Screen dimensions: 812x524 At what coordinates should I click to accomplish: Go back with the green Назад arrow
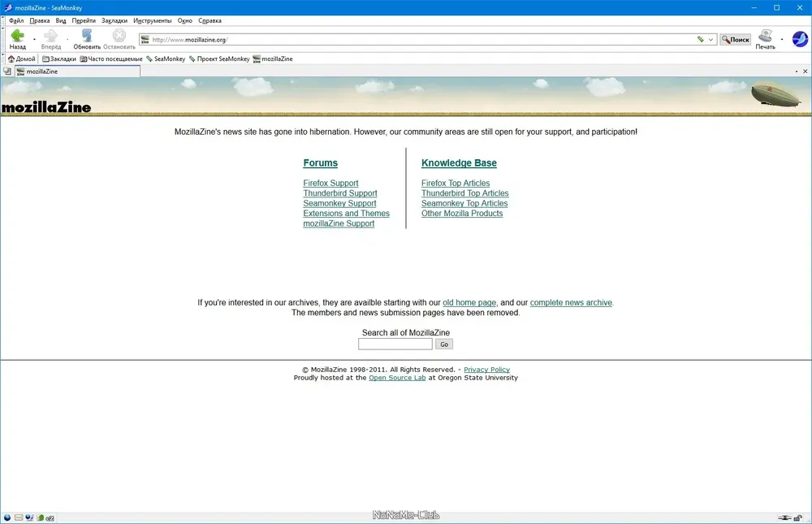pos(17,39)
